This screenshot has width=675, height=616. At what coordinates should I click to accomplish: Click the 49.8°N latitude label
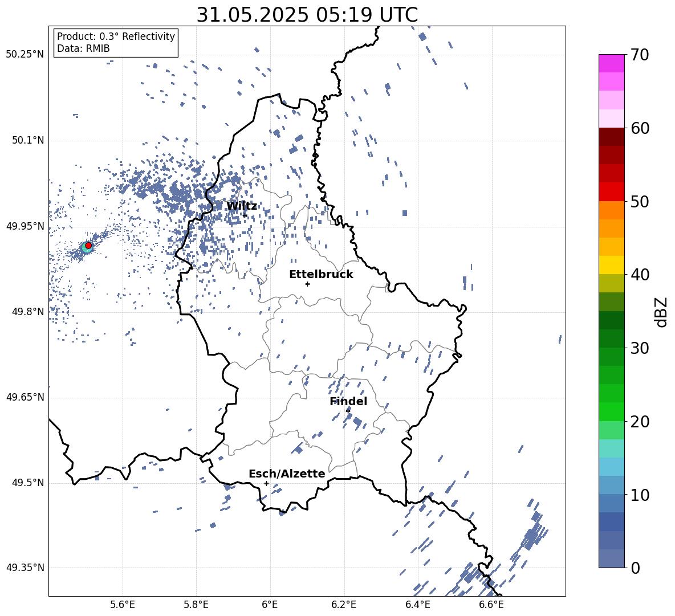click(x=28, y=312)
